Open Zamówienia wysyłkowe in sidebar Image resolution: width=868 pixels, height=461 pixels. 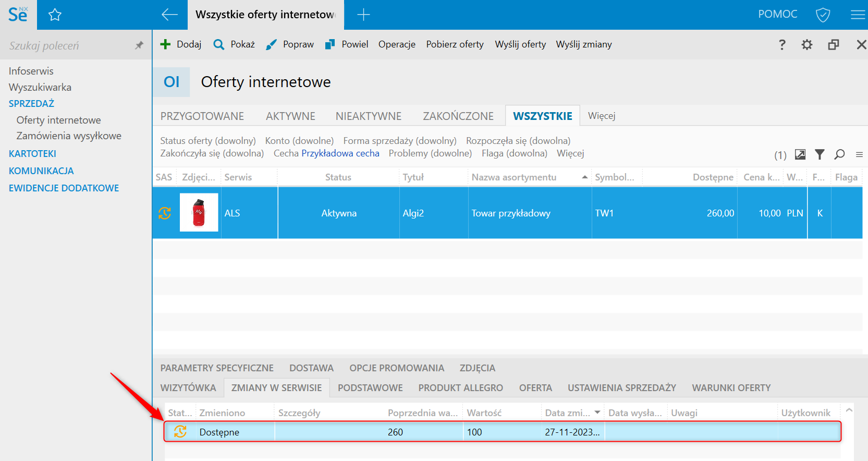click(69, 136)
